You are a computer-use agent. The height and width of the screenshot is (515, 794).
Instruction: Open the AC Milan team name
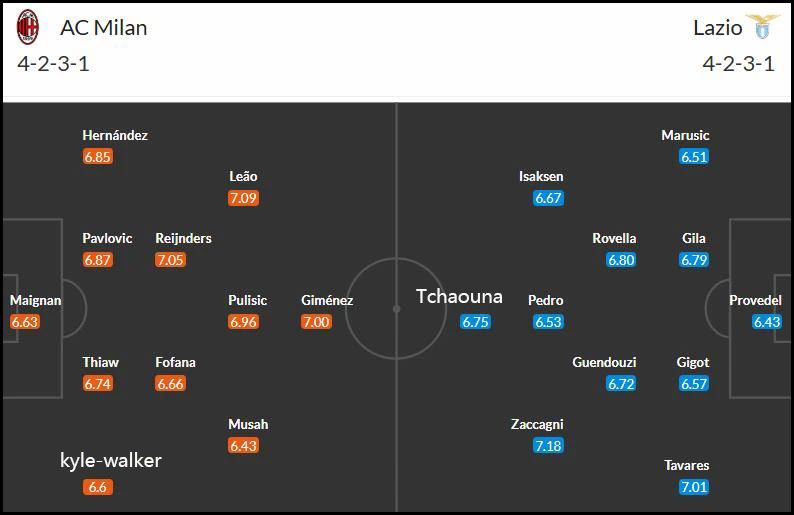[x=104, y=28]
